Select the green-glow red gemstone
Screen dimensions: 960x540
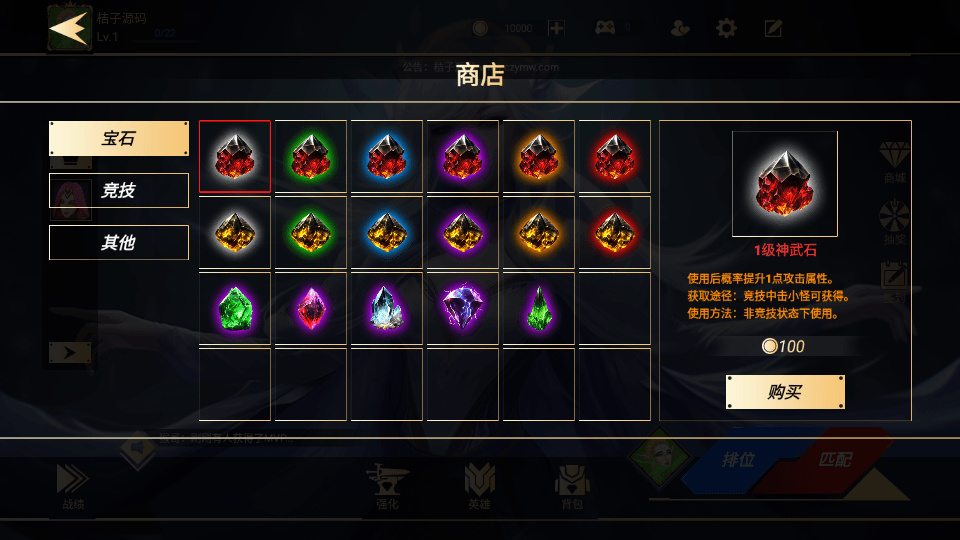pos(311,156)
